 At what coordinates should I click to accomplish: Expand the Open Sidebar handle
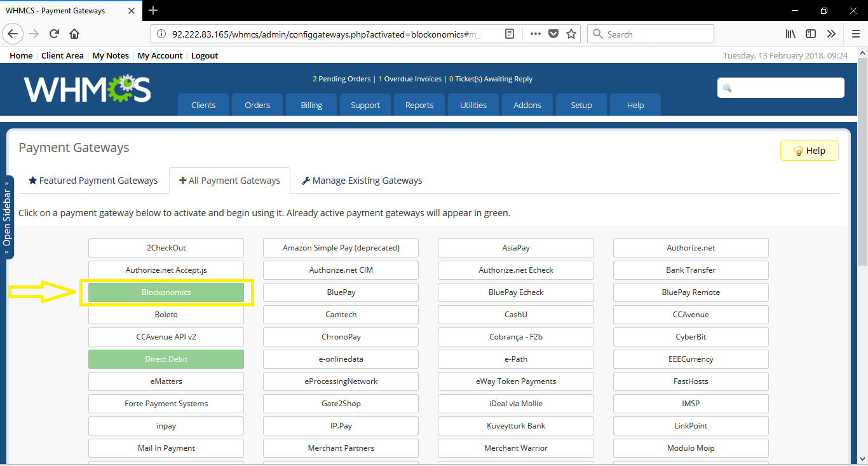tap(7, 217)
